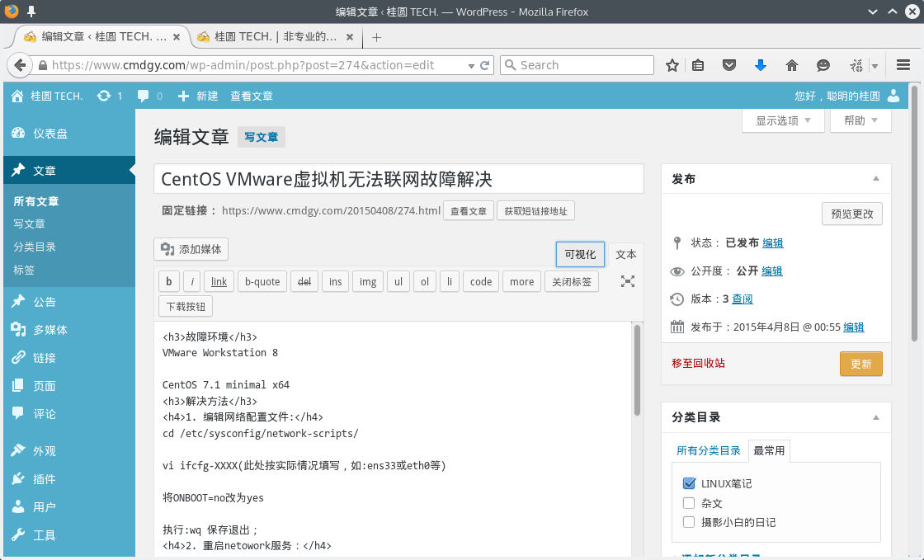Open the Firefox hamburger menu
The height and width of the screenshot is (560, 924).
coord(903,65)
